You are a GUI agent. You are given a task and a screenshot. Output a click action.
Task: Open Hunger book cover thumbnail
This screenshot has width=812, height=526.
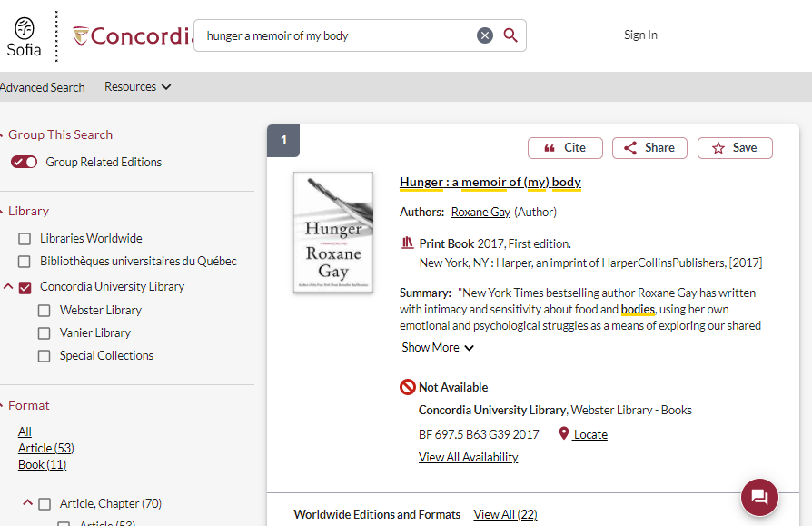[333, 233]
